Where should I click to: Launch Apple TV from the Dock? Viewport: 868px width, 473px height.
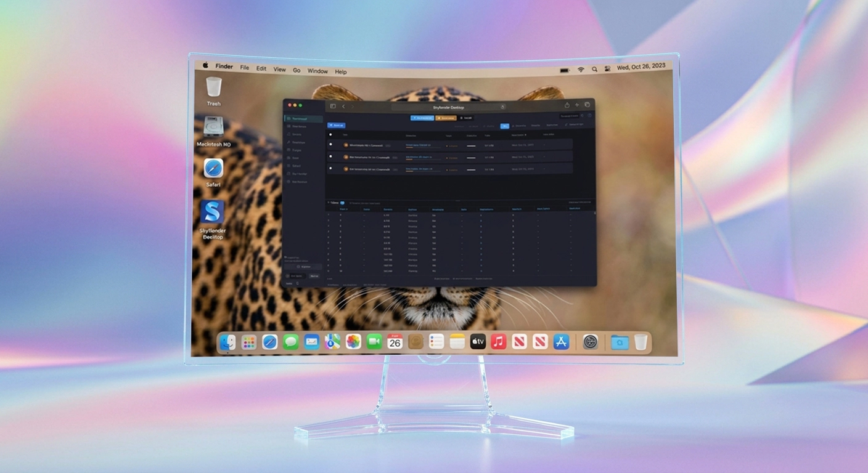(478, 342)
